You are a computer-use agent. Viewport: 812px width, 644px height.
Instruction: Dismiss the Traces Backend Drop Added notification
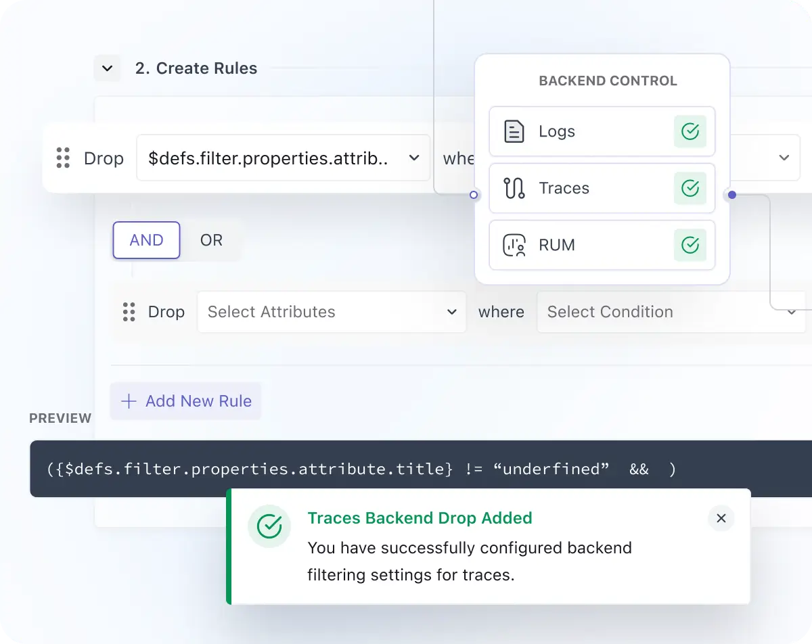[721, 518]
